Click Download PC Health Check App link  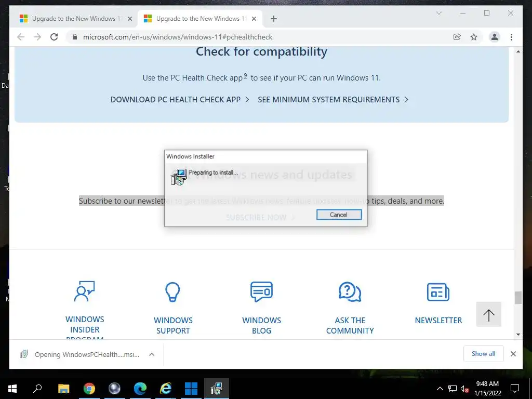pos(180,99)
